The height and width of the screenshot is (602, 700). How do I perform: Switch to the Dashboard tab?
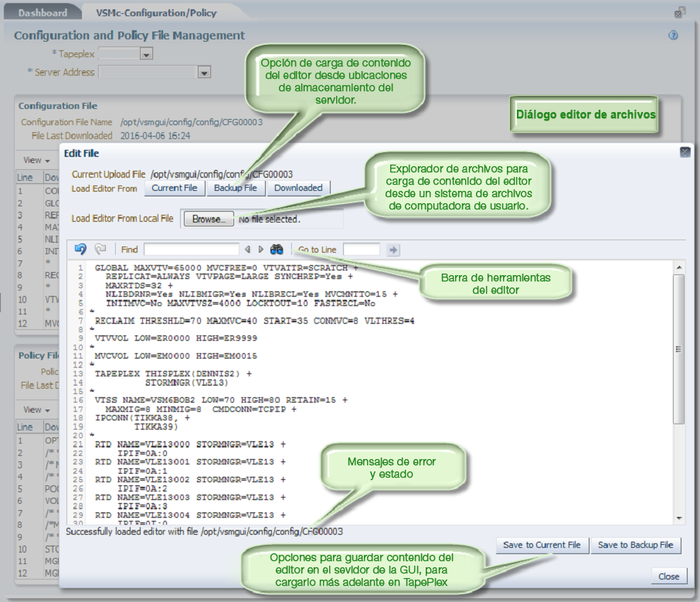click(x=42, y=12)
